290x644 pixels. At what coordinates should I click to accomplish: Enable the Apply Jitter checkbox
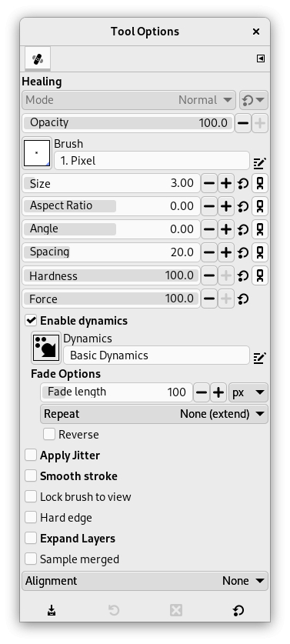point(31,455)
